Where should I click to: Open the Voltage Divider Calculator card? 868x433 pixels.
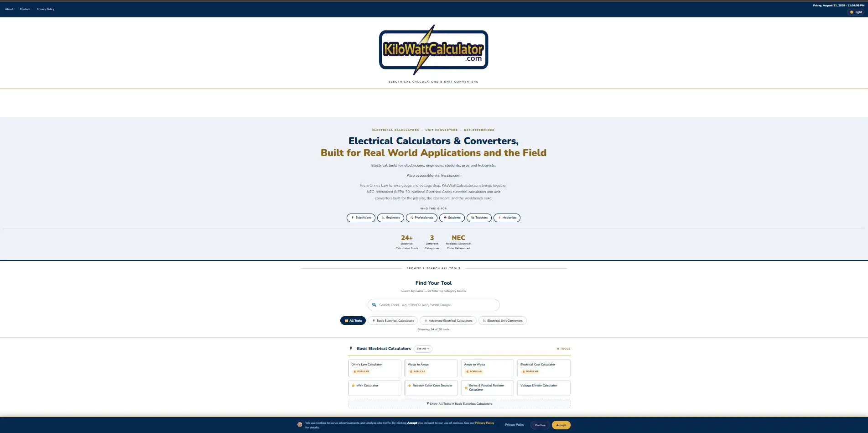pyautogui.click(x=544, y=388)
